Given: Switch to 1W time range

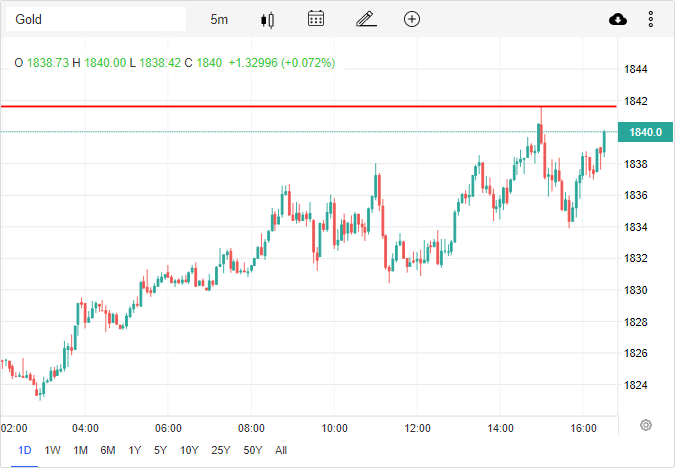Looking at the screenshot, I should click(x=53, y=450).
